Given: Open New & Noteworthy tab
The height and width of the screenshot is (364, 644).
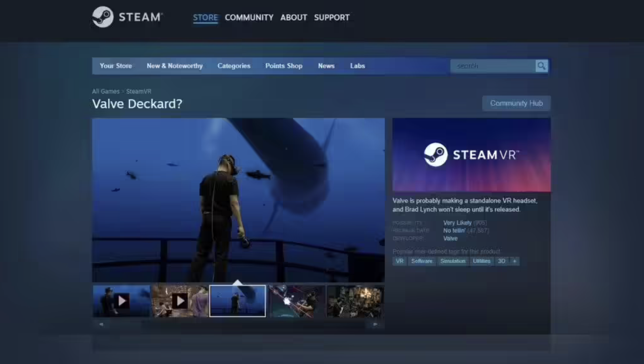Looking at the screenshot, I should click(x=175, y=66).
